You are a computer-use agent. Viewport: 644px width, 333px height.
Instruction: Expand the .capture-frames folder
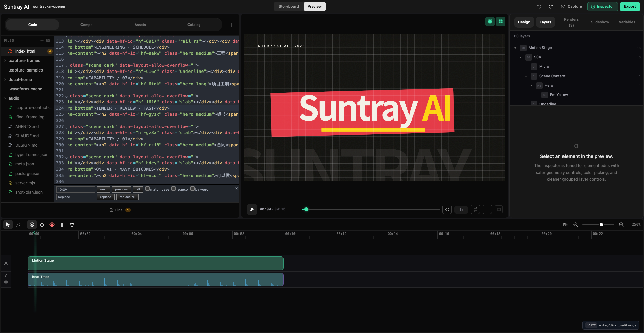coord(5,61)
